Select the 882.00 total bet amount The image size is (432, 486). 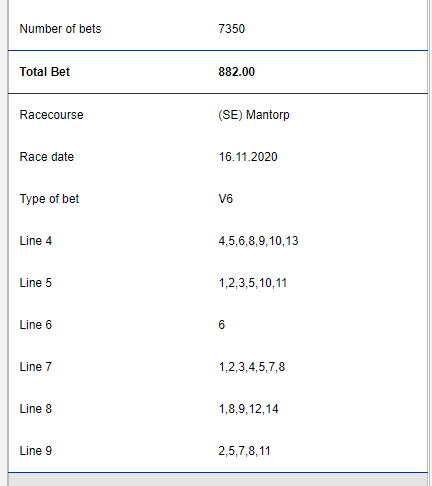point(237,72)
